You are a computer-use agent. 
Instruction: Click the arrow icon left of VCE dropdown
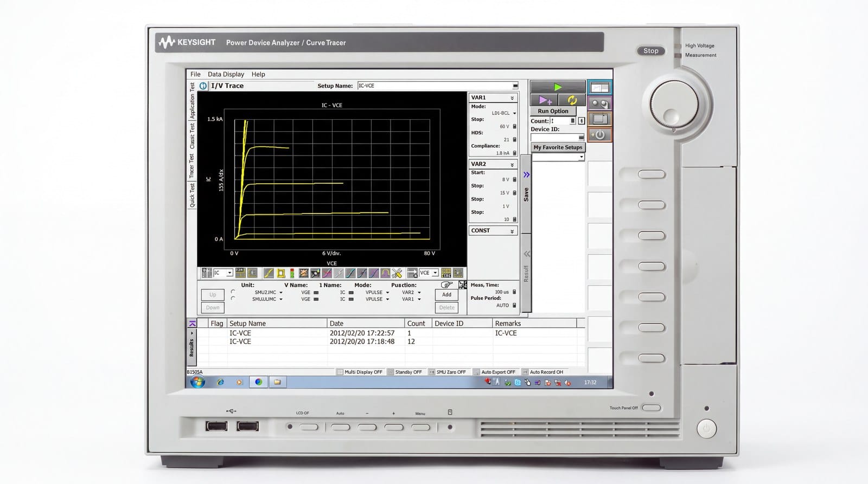coord(412,273)
